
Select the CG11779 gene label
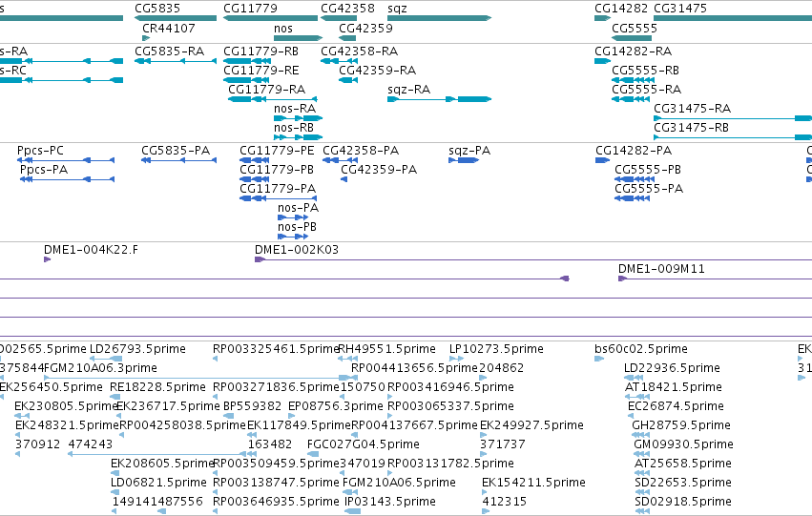pos(250,9)
